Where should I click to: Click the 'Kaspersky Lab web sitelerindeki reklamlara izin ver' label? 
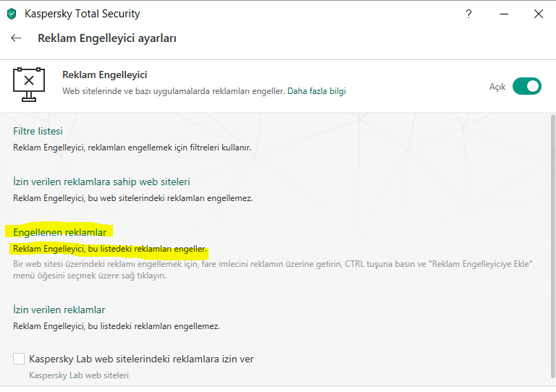(x=141, y=359)
